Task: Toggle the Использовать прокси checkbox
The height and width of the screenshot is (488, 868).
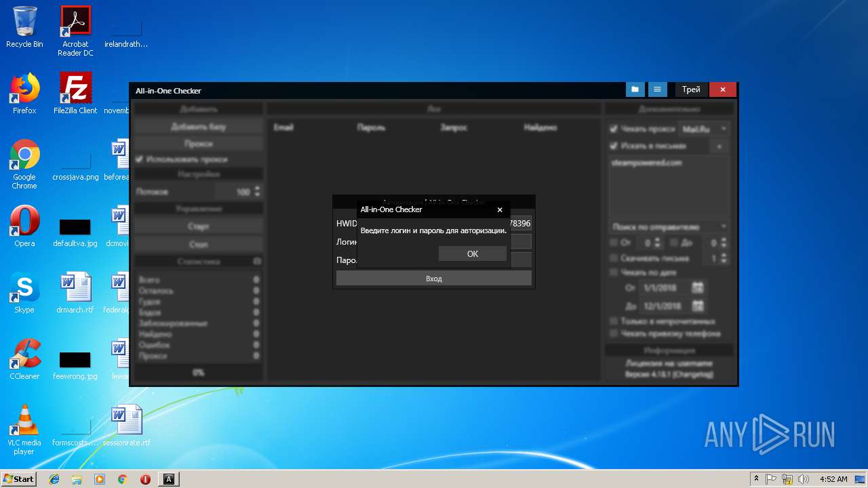Action: click(x=139, y=159)
